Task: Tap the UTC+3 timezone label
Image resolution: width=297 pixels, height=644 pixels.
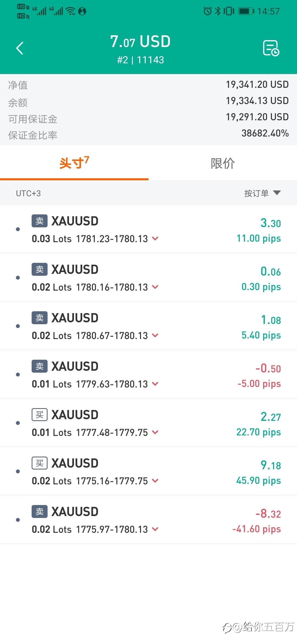Action: tap(28, 193)
